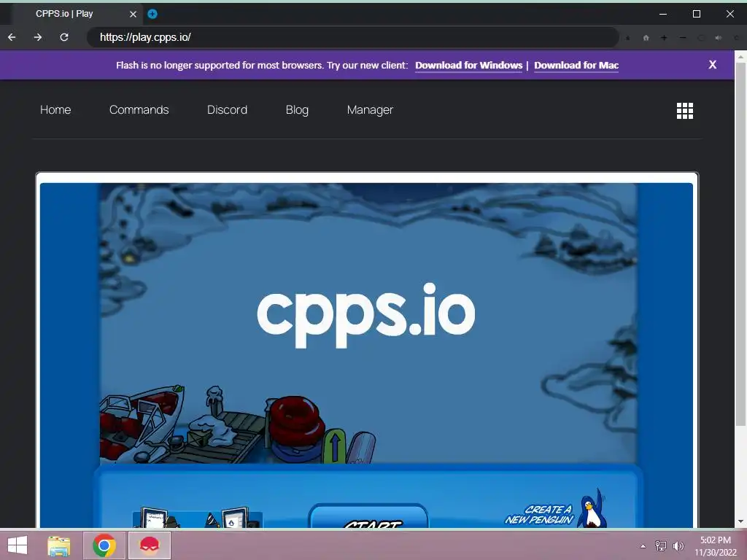Close the CPPS.io | Play tab
Image resolution: width=747 pixels, height=560 pixels.
coord(133,15)
